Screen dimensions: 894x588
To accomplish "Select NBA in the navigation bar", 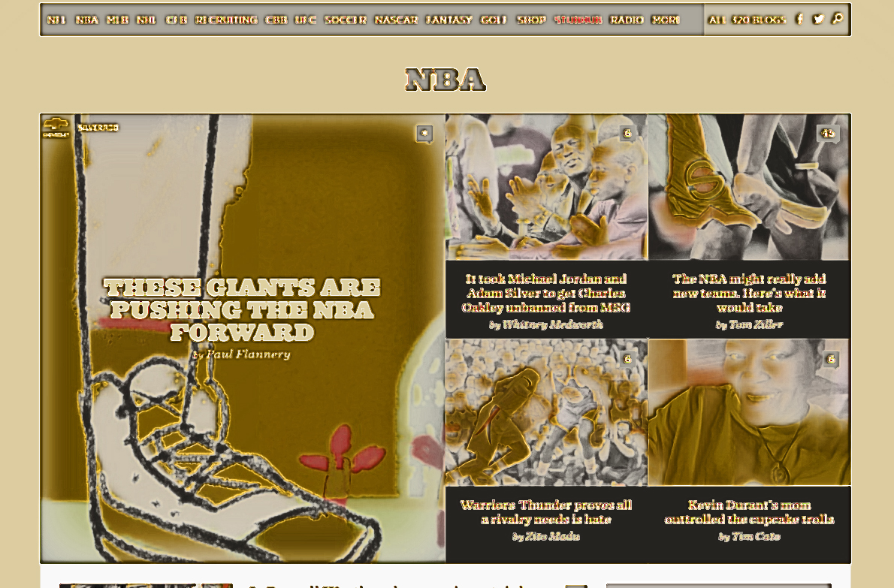I will pos(86,20).
